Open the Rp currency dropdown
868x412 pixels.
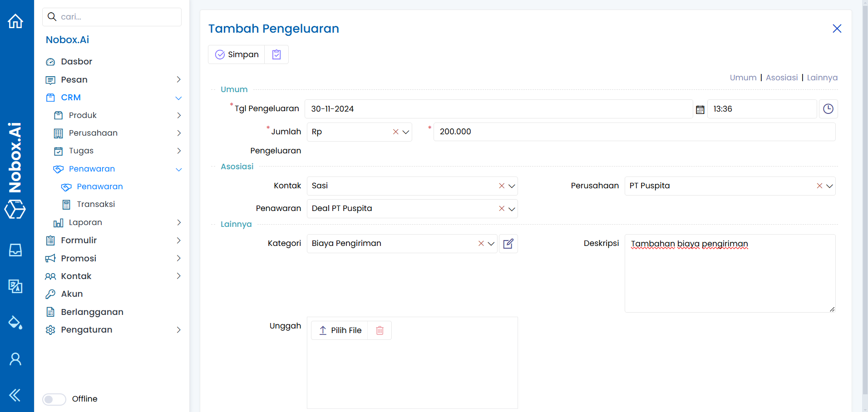tap(406, 132)
